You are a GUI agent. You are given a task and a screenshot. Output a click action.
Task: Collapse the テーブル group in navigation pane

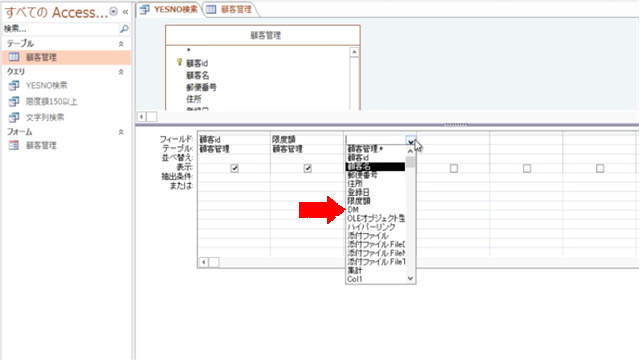[x=121, y=44]
